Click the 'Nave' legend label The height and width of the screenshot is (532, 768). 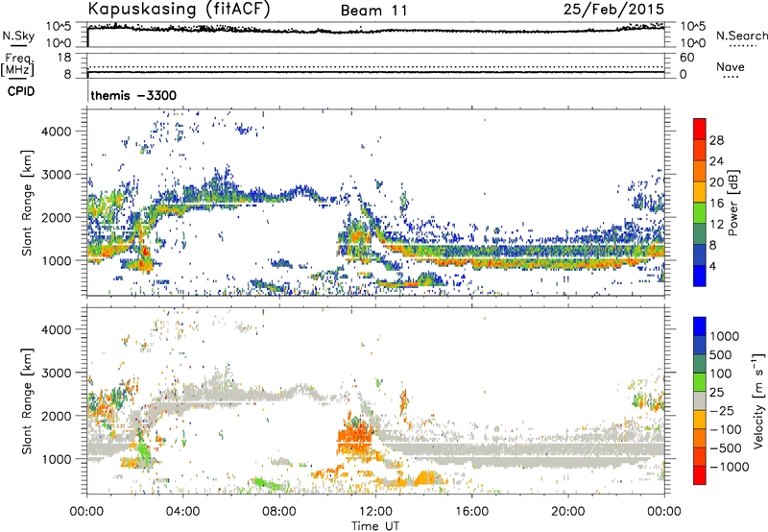pos(731,66)
